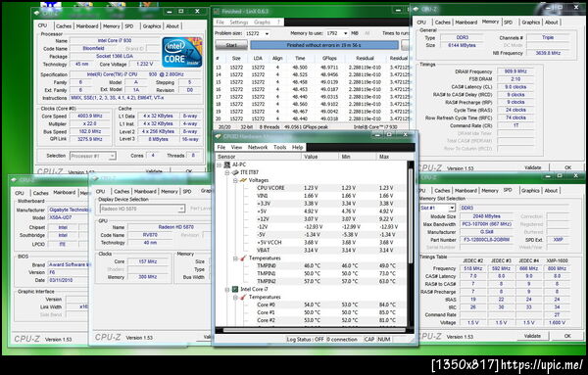The height and width of the screenshot is (375, 588).
Task: Select Graphics tab in CPU-Z SPD window
Action: point(530,191)
